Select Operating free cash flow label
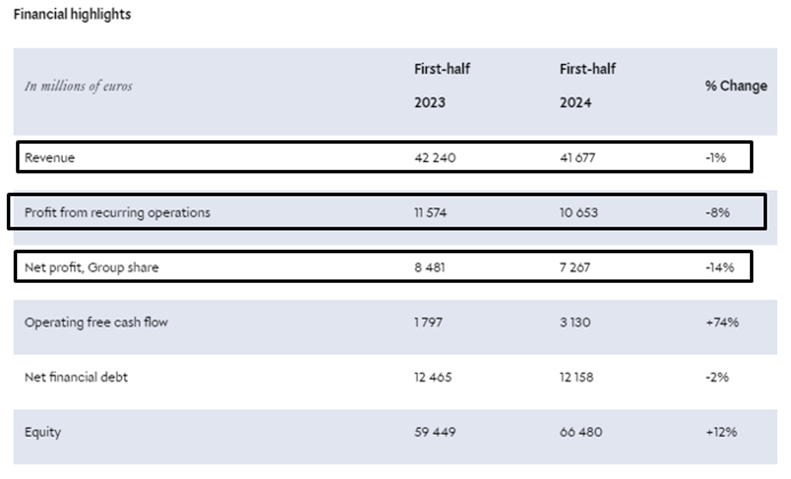Image resolution: width=791 pixels, height=479 pixels. (x=96, y=323)
